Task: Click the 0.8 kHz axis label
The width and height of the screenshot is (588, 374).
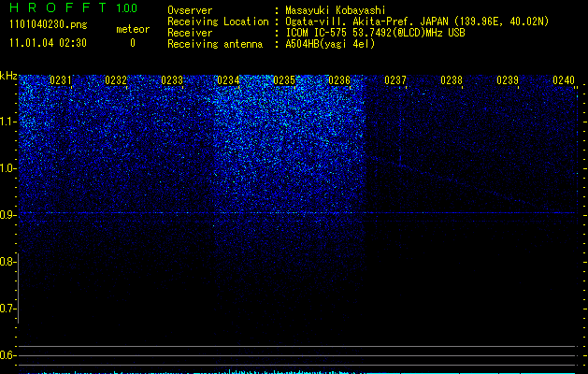Action: [7, 262]
